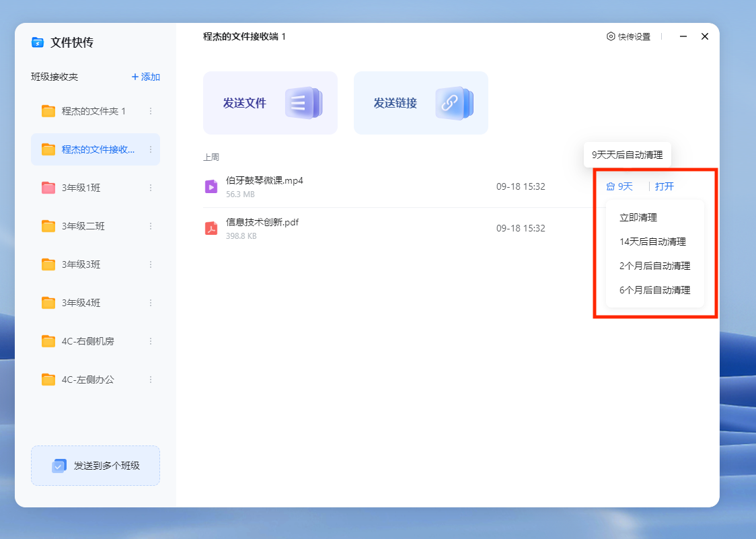Select the 3年级4班 folder
756x539 pixels.
pos(96,303)
